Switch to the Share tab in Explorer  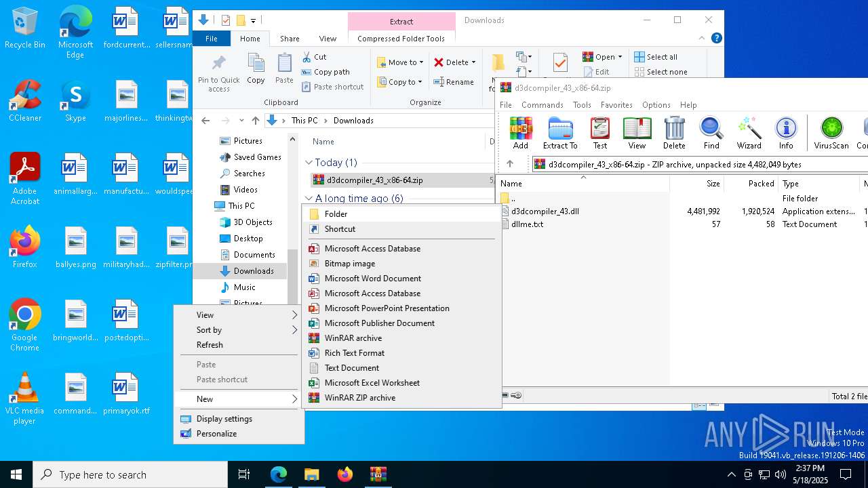(x=290, y=39)
